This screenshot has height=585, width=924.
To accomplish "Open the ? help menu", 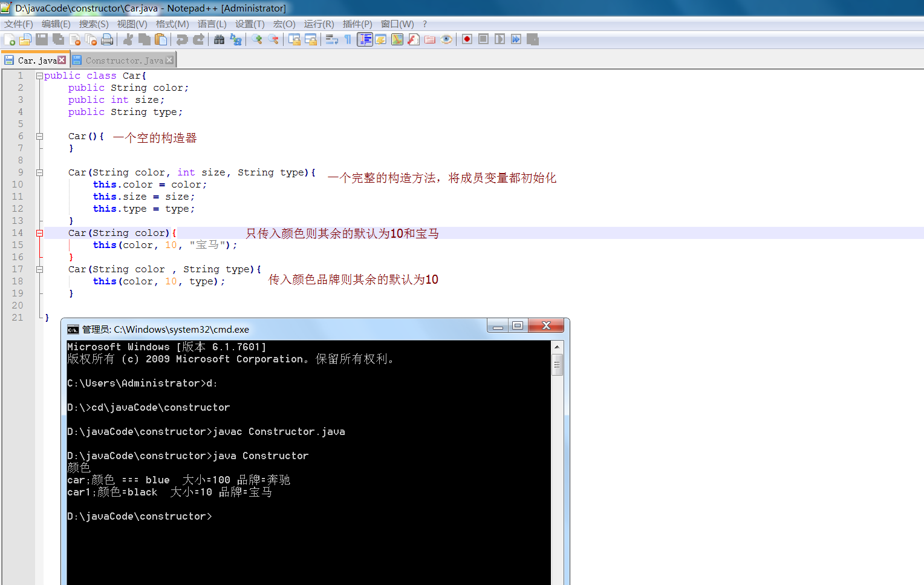I will coord(425,24).
